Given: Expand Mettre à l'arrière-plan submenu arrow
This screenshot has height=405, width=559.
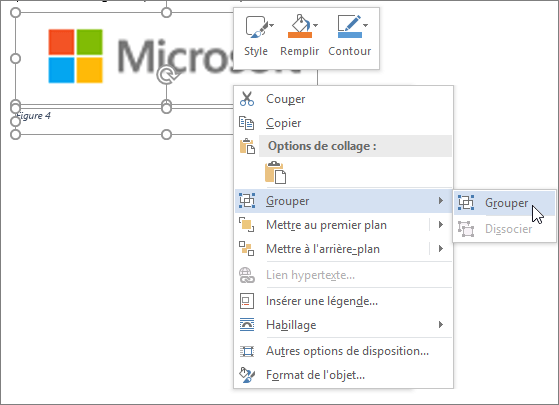Looking at the screenshot, I should [x=441, y=248].
